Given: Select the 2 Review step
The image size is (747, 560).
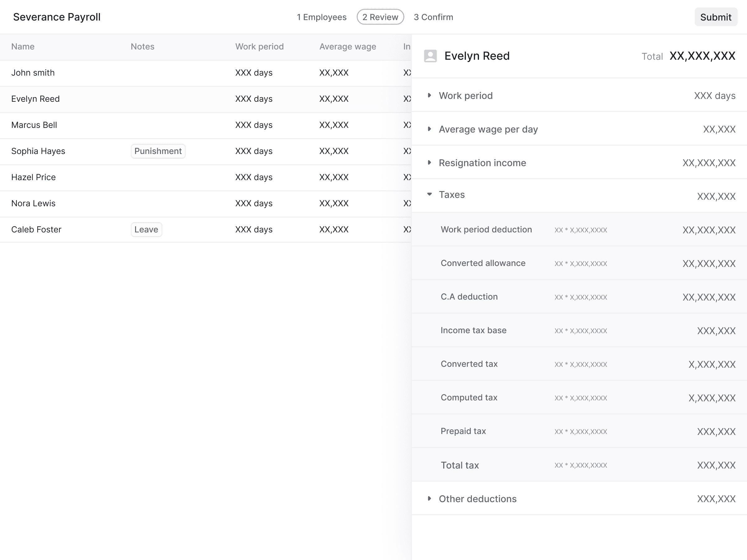Looking at the screenshot, I should (380, 17).
